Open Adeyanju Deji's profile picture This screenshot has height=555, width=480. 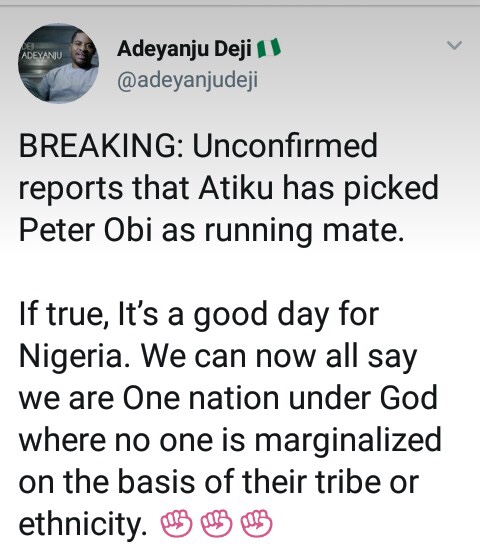[58, 63]
